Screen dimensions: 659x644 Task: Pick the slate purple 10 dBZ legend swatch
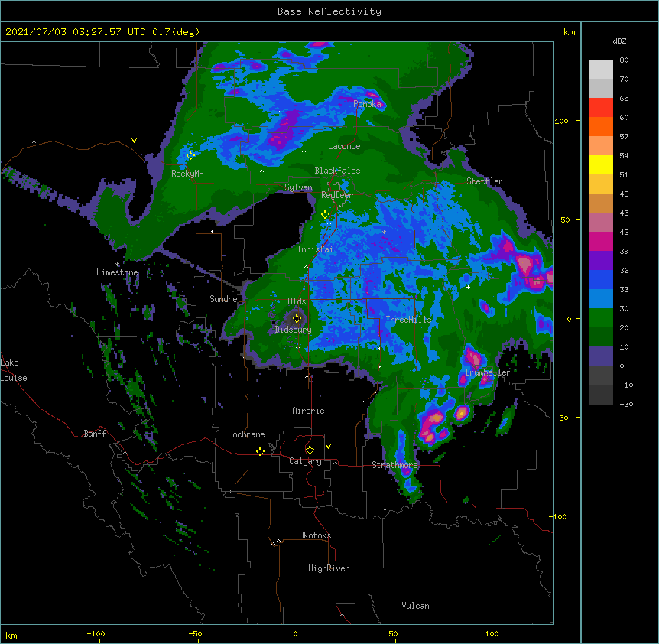pyautogui.click(x=601, y=356)
